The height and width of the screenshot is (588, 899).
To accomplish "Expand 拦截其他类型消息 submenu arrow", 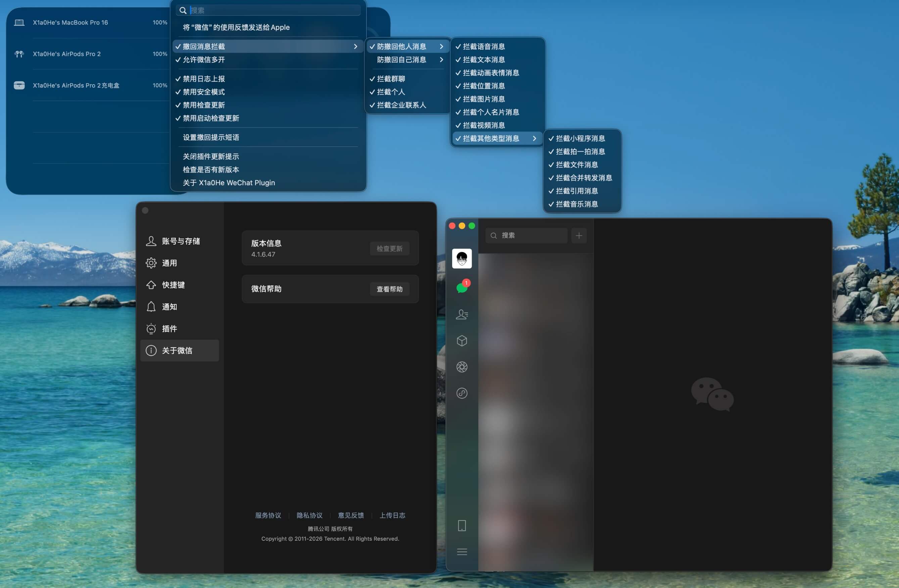I will (534, 138).
